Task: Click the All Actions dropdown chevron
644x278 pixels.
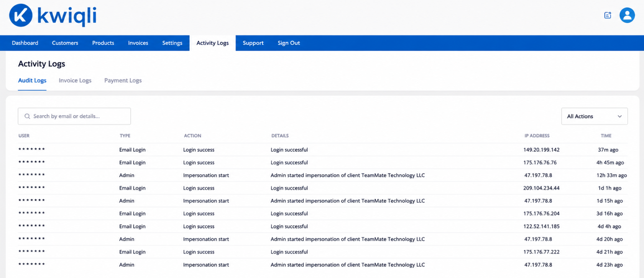Action: click(619, 116)
